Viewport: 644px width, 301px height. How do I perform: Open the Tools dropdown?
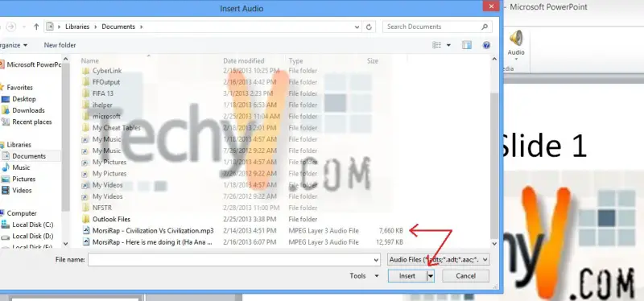[x=364, y=276]
